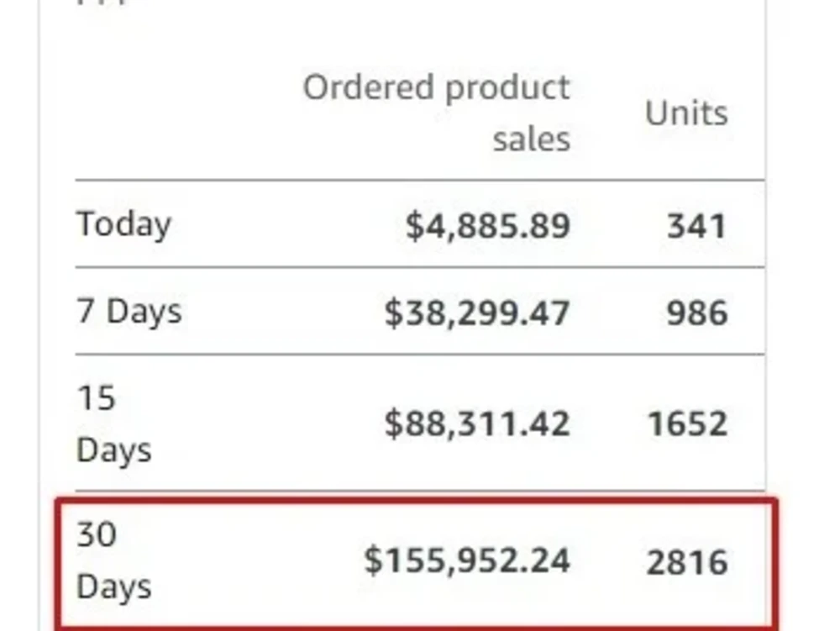Image resolution: width=840 pixels, height=631 pixels.
Task: Click the $155,952.24 thirty-day sales amount
Action: tap(466, 560)
